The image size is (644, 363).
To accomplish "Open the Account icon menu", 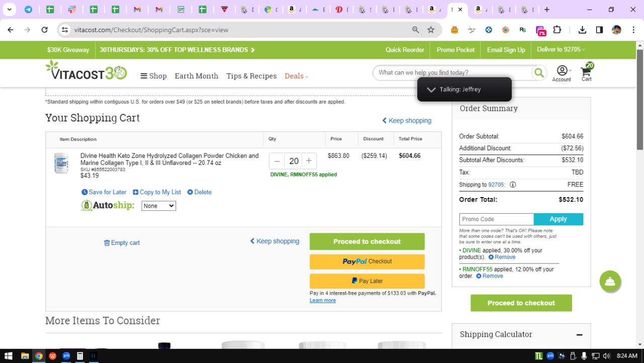I will point(561,73).
